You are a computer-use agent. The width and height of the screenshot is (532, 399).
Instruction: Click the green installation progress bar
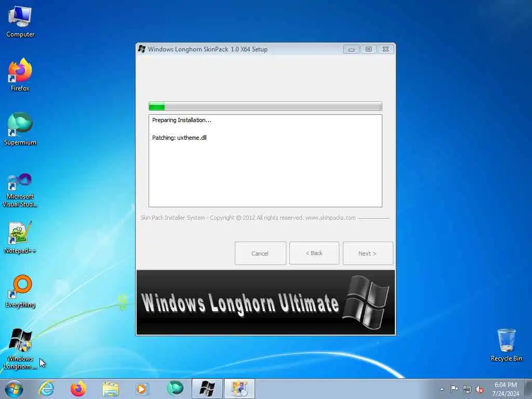pos(265,106)
